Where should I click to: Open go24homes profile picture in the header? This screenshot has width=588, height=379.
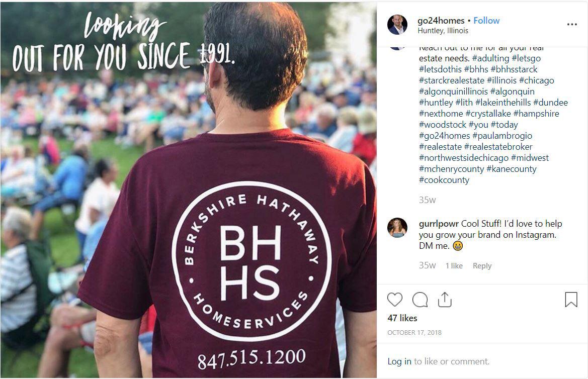397,25
